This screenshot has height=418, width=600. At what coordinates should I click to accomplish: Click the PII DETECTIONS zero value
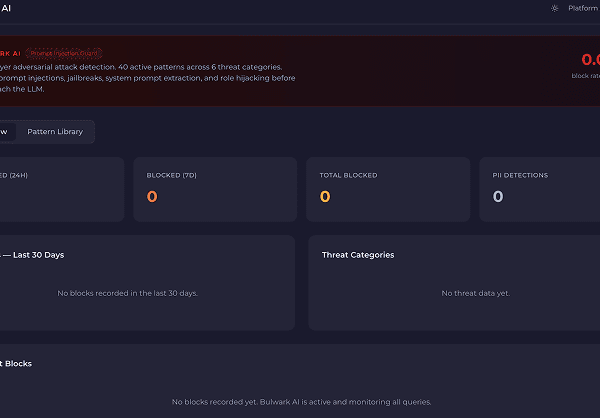point(498,196)
